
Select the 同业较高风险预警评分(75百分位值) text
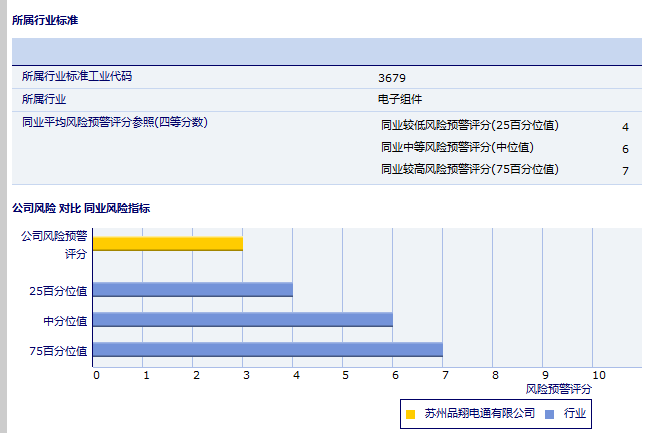(x=470, y=170)
